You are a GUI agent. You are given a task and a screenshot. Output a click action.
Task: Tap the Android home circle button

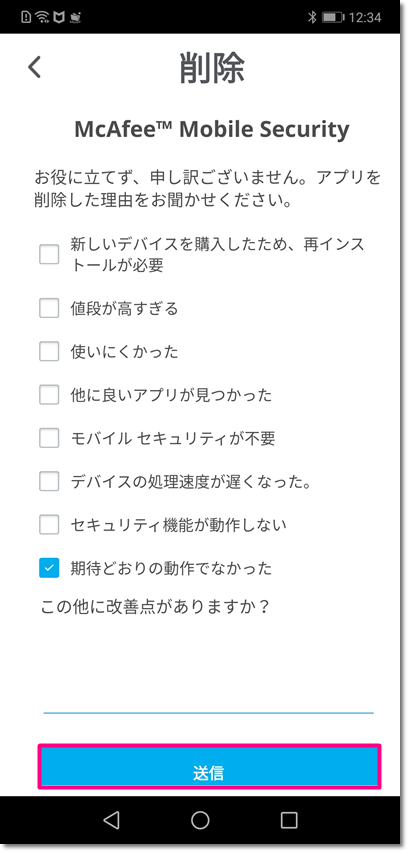(x=200, y=820)
